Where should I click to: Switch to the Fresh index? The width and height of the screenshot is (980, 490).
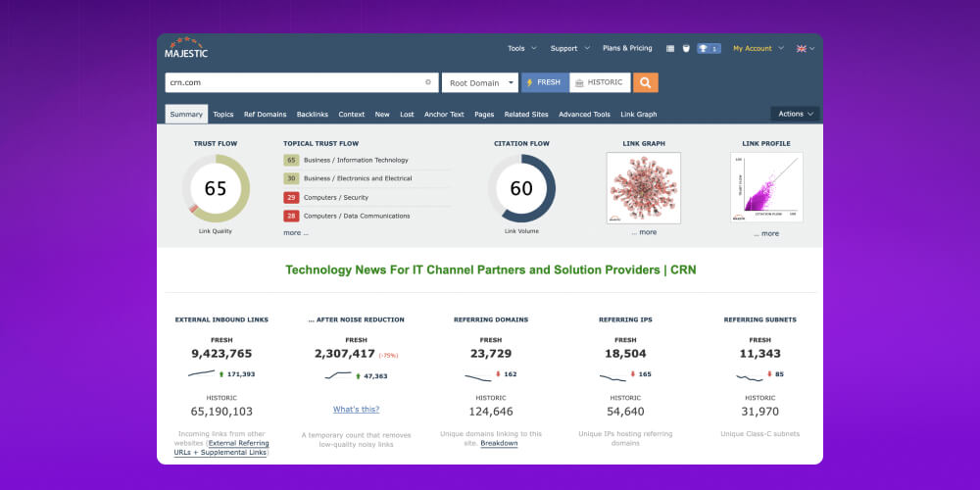pos(544,82)
